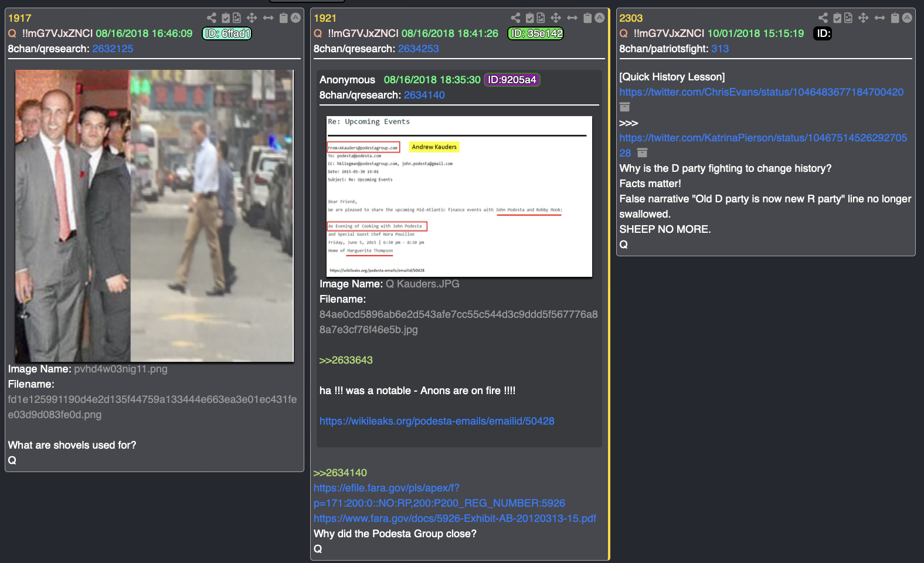Open archive icon after ChrisEvans twitter link
Screen dimensions: 924x563
point(625,107)
